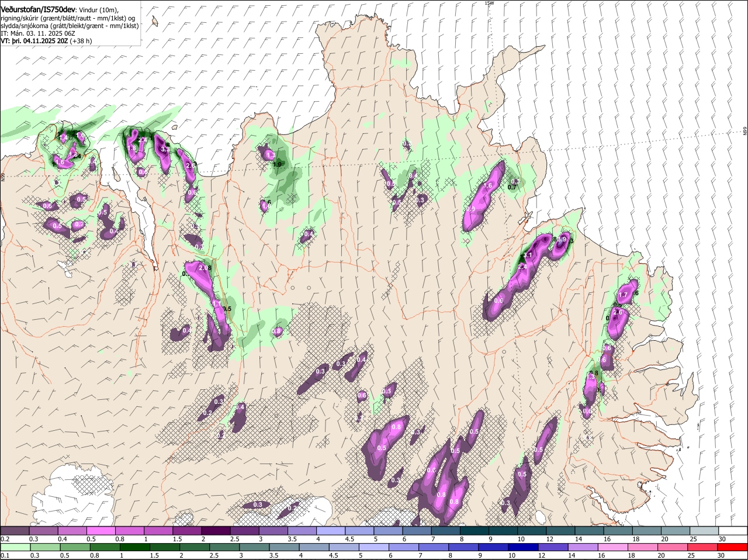Click the Veðurstofan/IS750dev title text
This screenshot has height=560, width=748.
[x=38, y=9]
